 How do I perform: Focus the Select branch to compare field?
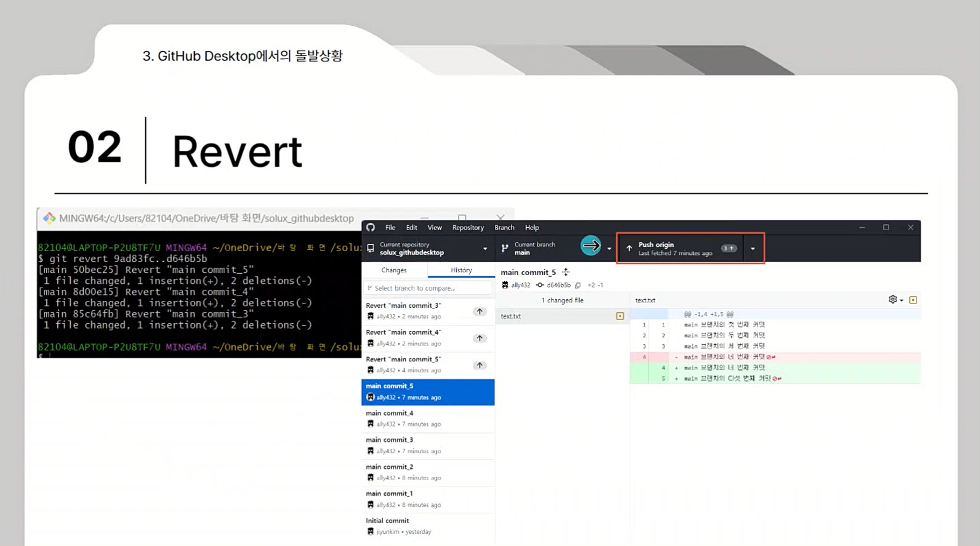coord(428,288)
